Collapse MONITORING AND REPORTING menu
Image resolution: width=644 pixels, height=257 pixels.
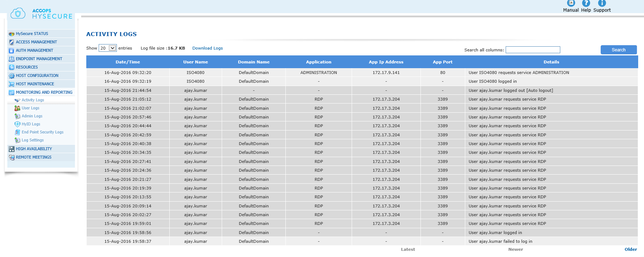[x=44, y=92]
